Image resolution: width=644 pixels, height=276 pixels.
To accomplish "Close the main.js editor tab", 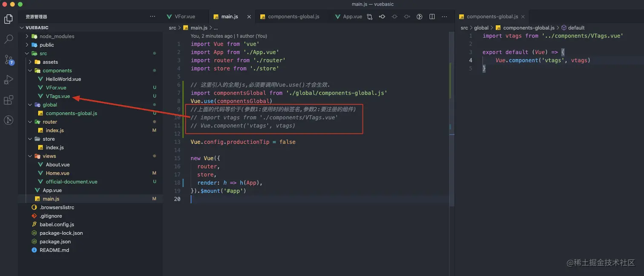I will [x=249, y=17].
